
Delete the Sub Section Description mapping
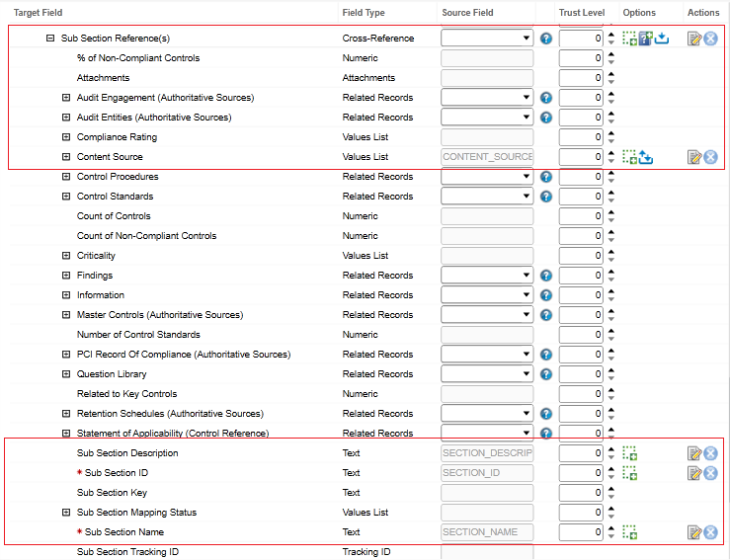(710, 453)
